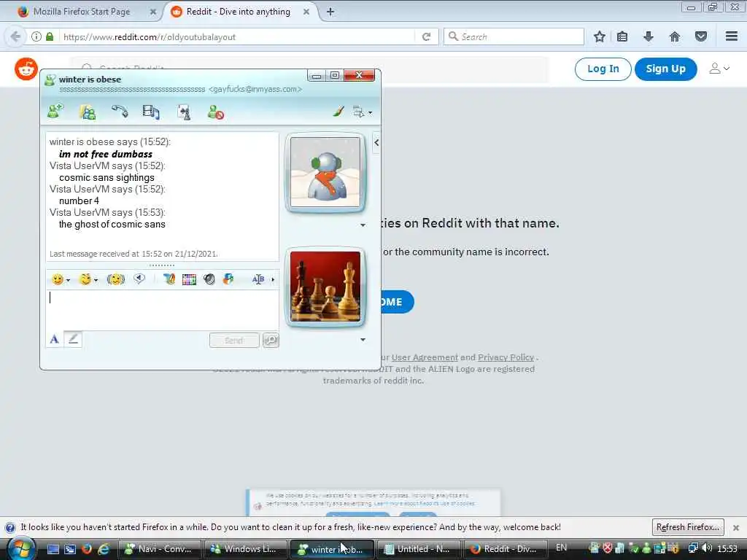Image resolution: width=747 pixels, height=560 pixels.
Task: Switch to Mozilla Firefox Start Page tab
Action: coord(81,12)
